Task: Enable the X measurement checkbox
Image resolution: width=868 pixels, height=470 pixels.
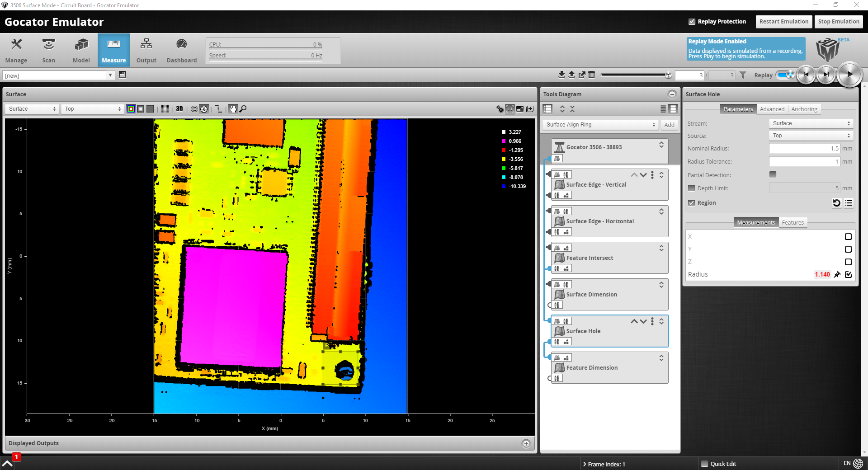Action: [848, 237]
